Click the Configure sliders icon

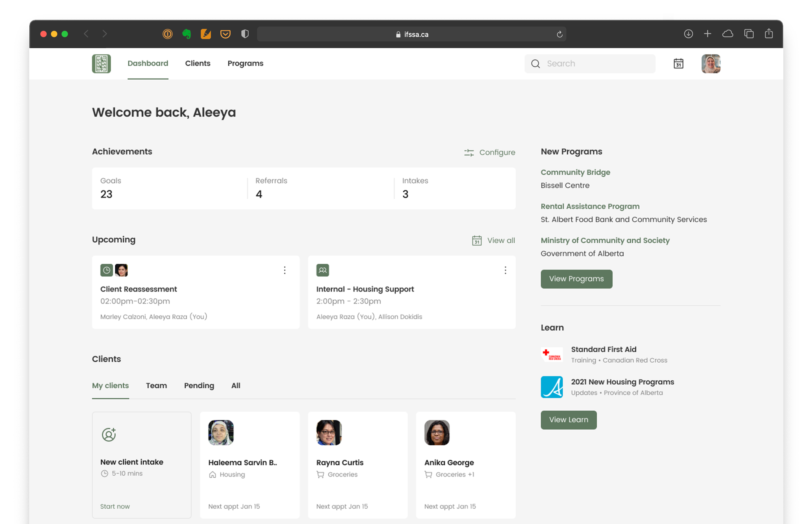click(x=469, y=153)
